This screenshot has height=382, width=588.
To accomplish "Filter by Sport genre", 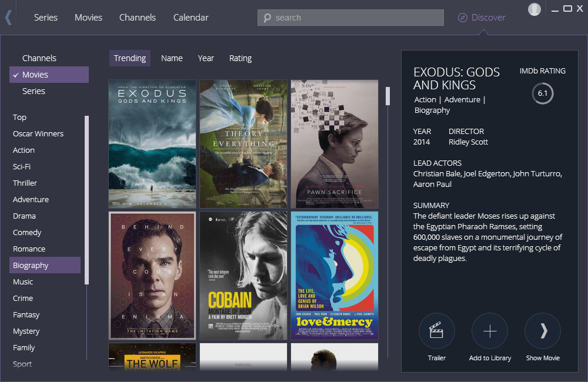I will [22, 364].
